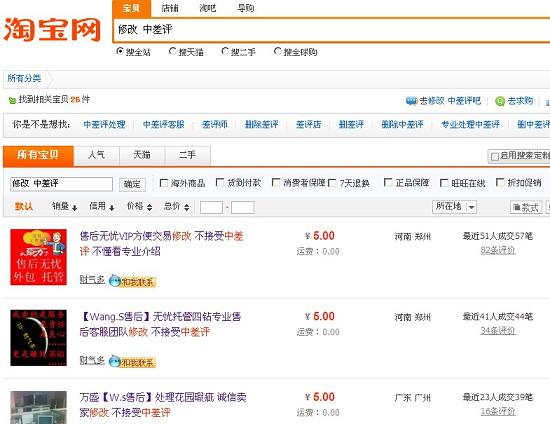Select the 店铺 search tab
Screen dimensions: 550x424
170,8
